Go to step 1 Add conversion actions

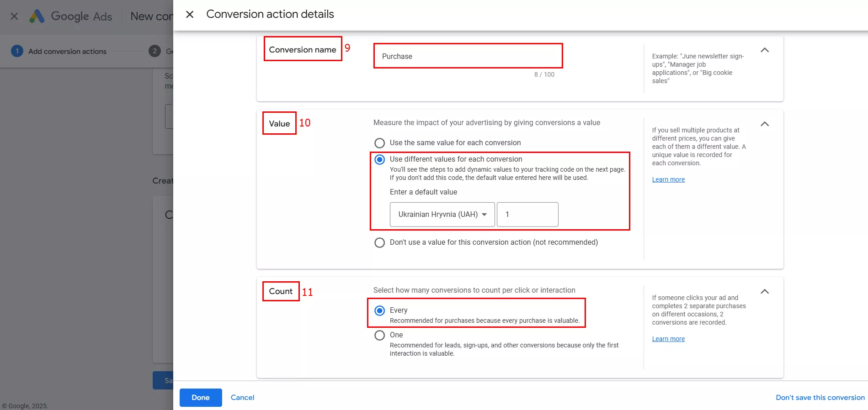click(67, 51)
